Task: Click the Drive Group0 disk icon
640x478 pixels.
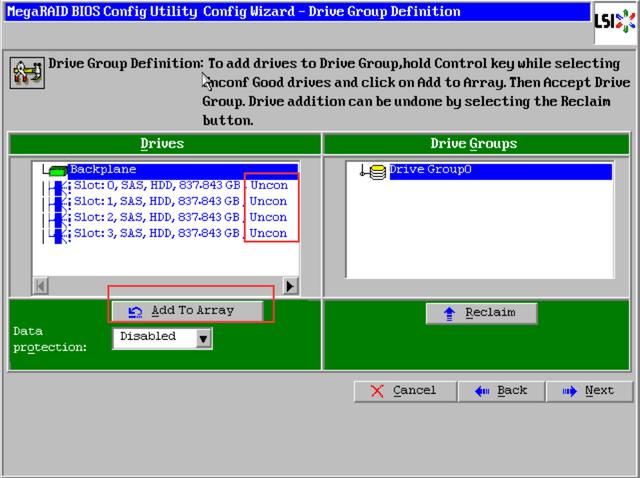Action: (378, 172)
